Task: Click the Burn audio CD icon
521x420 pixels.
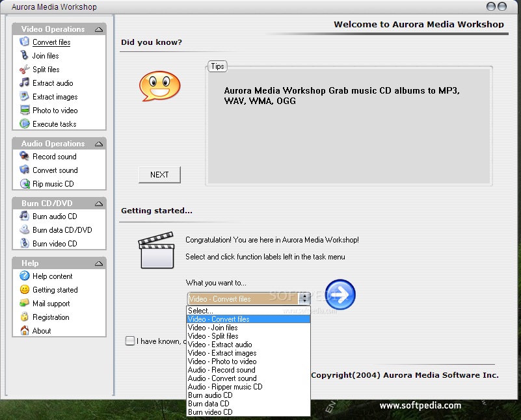Action: coord(24,216)
